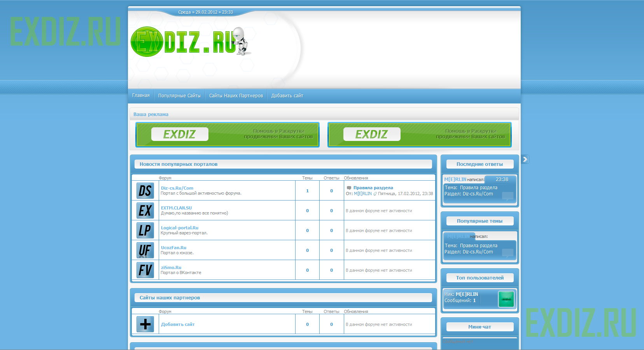Open Тема: Правила раздела under Последние ответы

(471, 188)
